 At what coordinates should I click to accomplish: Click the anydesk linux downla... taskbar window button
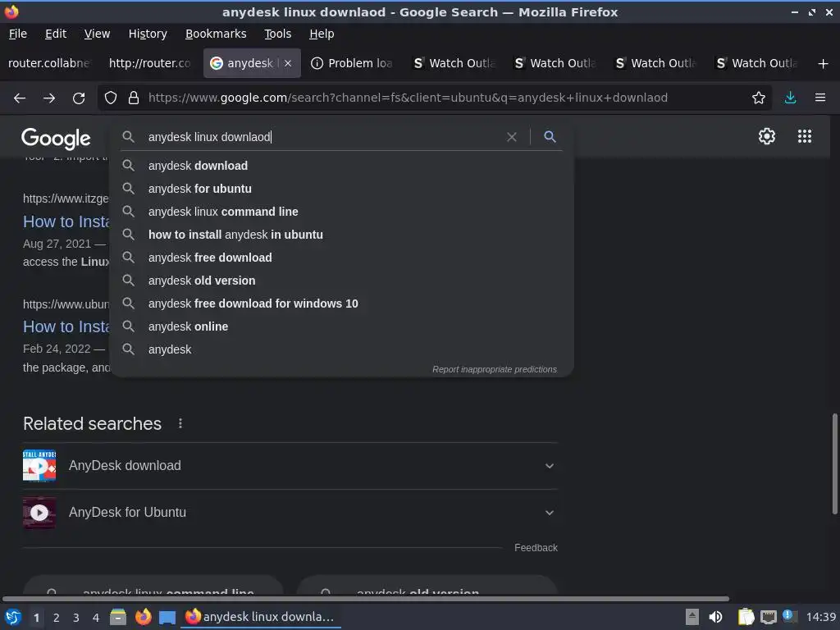click(261, 617)
